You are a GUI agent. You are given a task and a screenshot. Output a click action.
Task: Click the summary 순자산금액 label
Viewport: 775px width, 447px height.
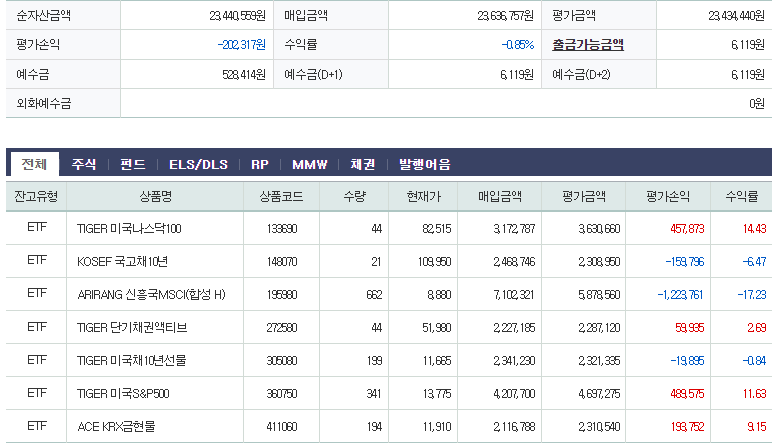(43, 15)
